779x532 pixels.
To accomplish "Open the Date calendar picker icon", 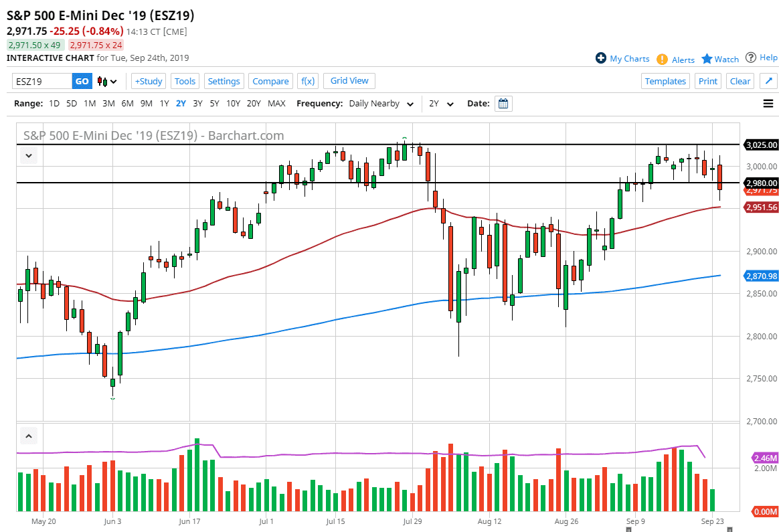I will pyautogui.click(x=503, y=103).
